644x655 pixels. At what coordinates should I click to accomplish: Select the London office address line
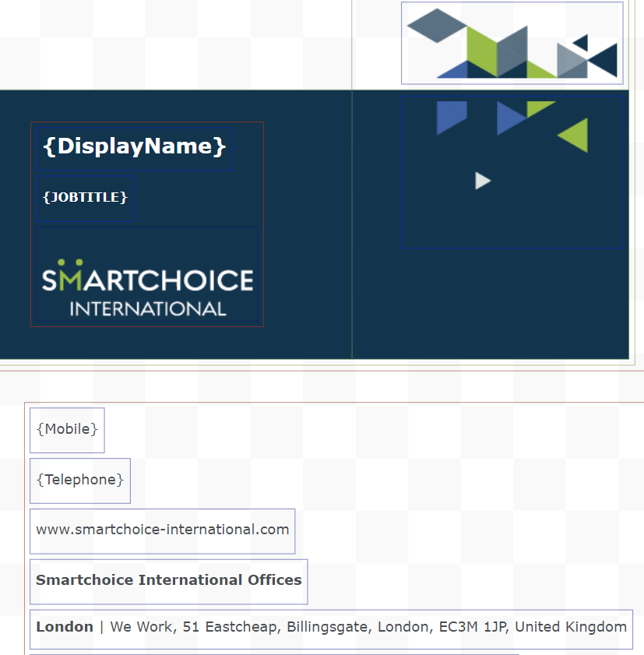pyautogui.click(x=331, y=629)
